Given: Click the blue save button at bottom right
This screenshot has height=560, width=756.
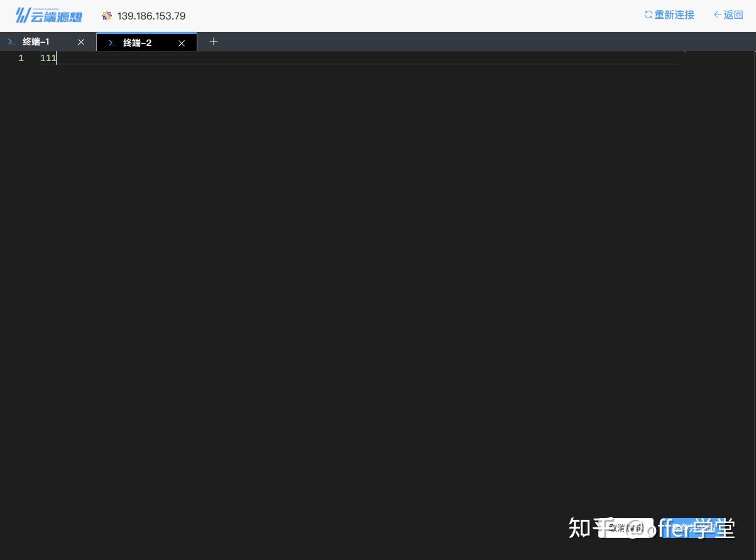Looking at the screenshot, I should pyautogui.click(x=696, y=528).
